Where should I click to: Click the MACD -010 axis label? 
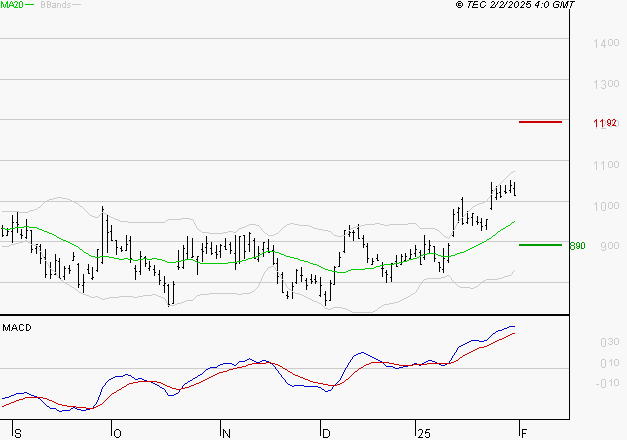pos(607,383)
